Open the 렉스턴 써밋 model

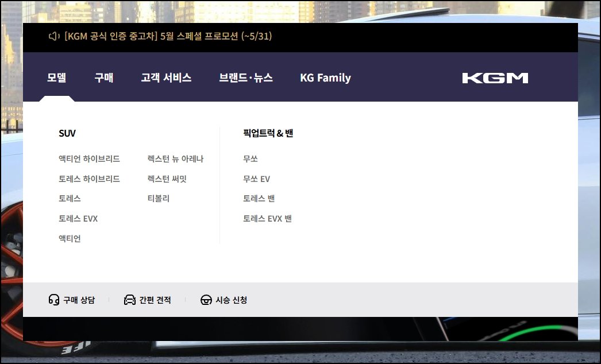167,179
